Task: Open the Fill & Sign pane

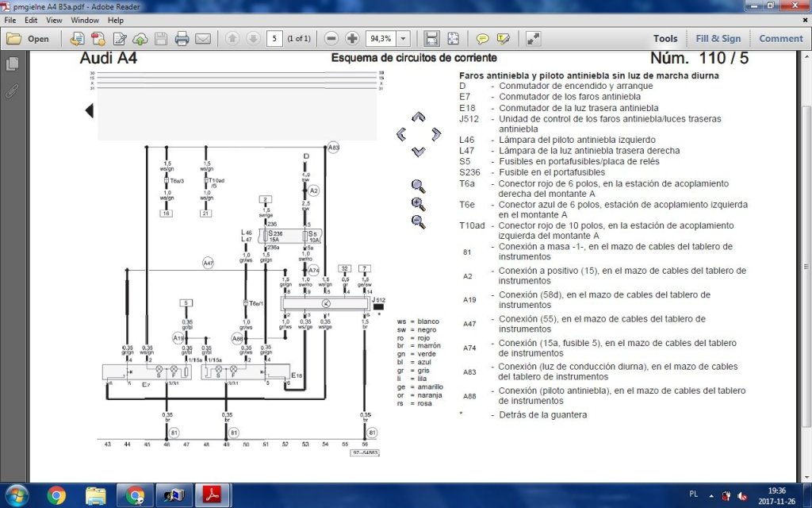Action: pyautogui.click(x=718, y=39)
